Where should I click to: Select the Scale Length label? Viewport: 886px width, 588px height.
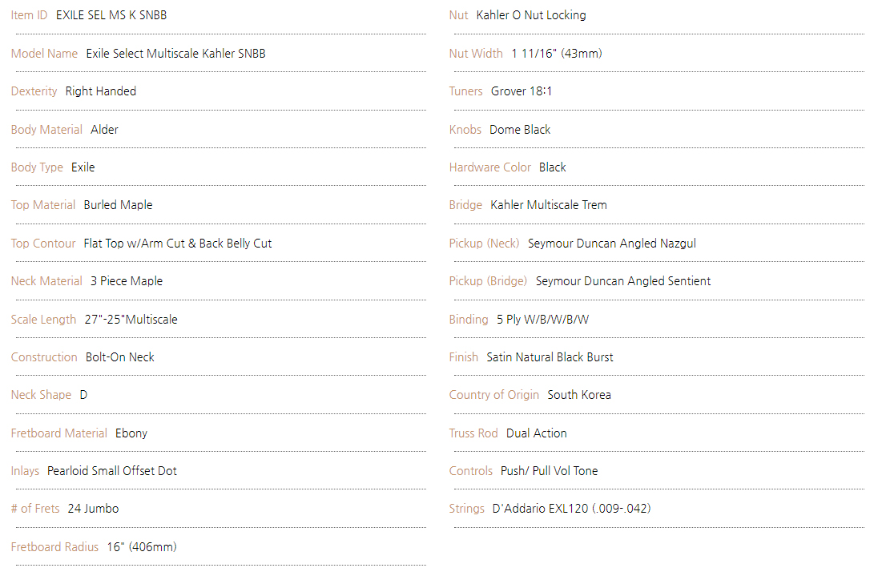point(43,320)
